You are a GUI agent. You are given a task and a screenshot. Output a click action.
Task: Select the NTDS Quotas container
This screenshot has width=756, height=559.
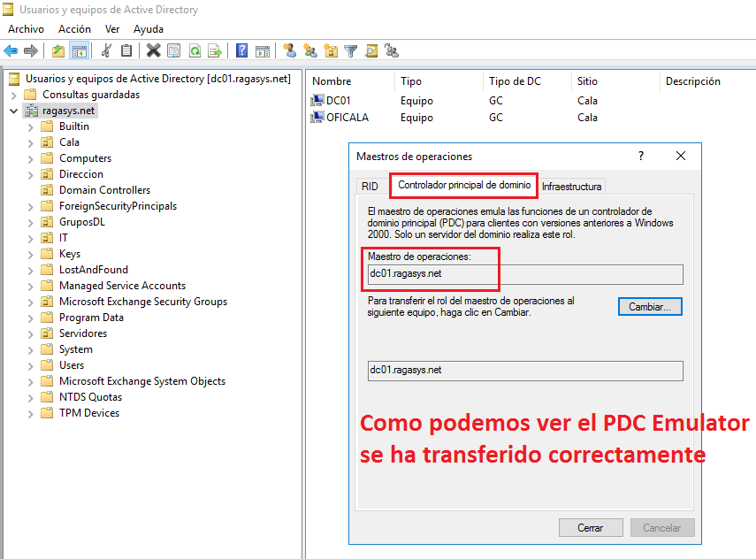coord(90,397)
